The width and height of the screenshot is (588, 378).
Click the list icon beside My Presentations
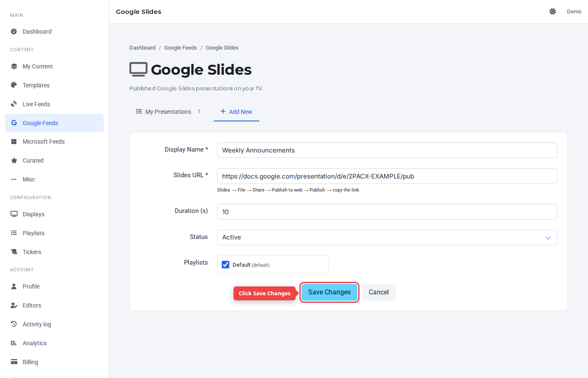(x=139, y=111)
